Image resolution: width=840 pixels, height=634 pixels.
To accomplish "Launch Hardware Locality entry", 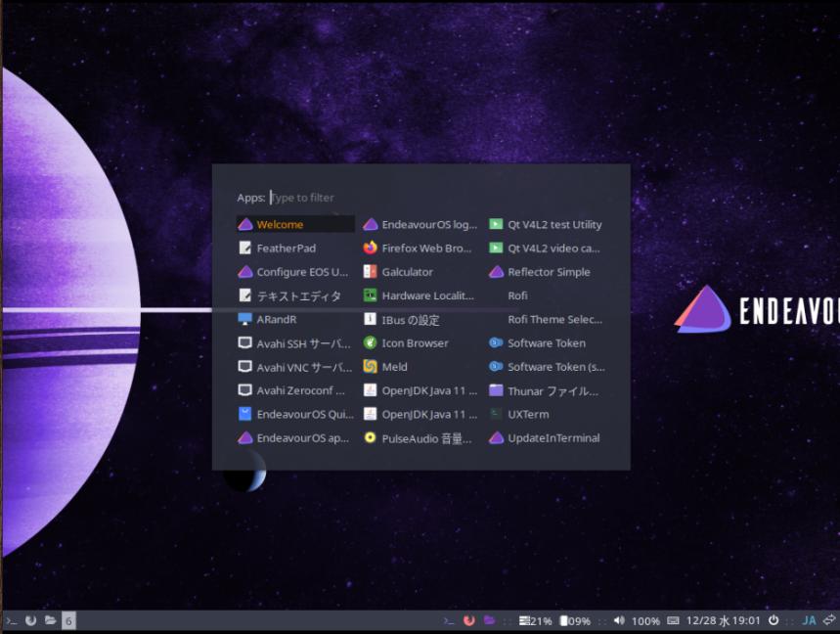I will (420, 295).
